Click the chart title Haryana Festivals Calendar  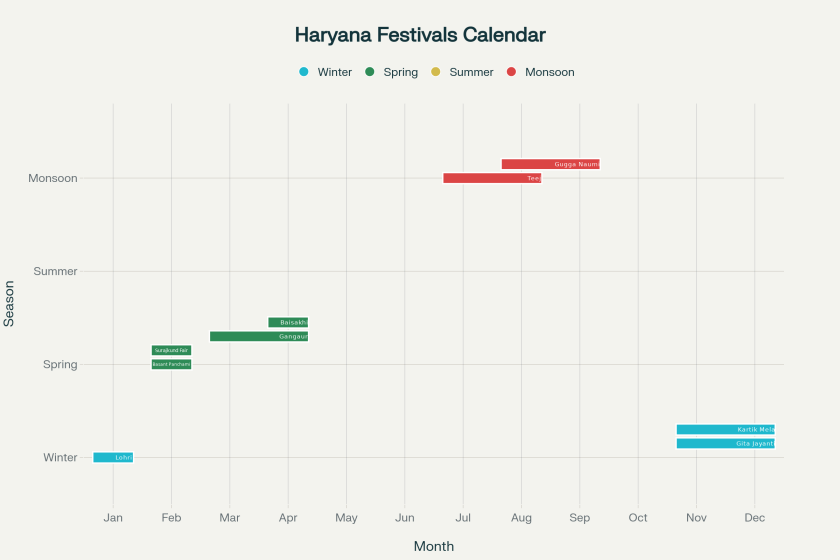coord(420,35)
